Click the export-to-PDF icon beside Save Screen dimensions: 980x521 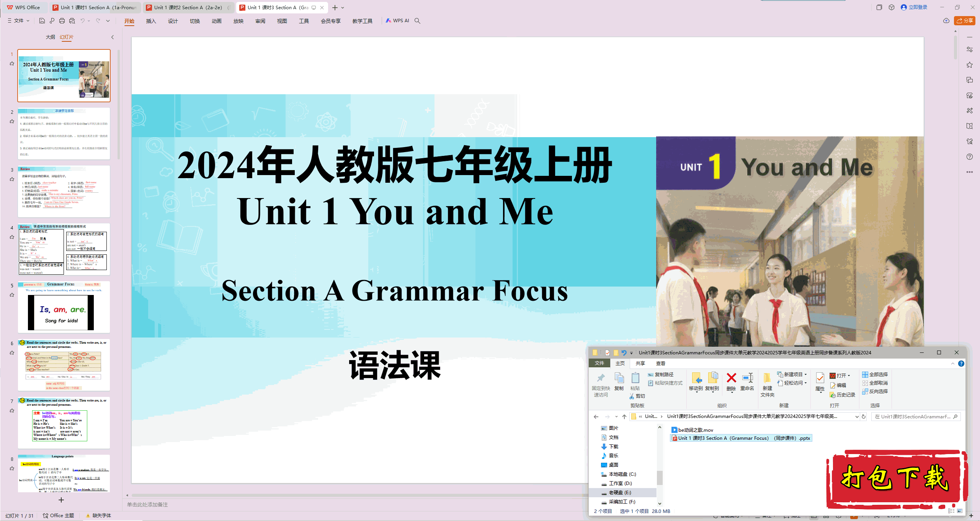[52, 21]
